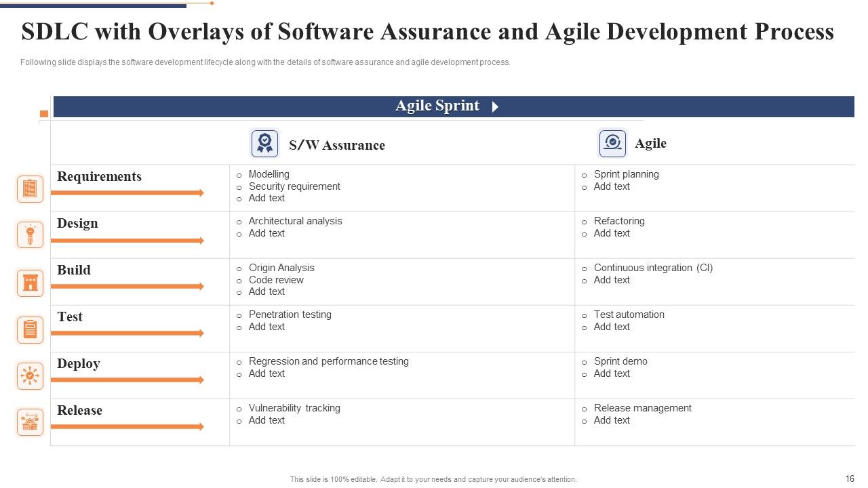Click the Test clipboard icon
The image size is (868, 488).
[30, 330]
